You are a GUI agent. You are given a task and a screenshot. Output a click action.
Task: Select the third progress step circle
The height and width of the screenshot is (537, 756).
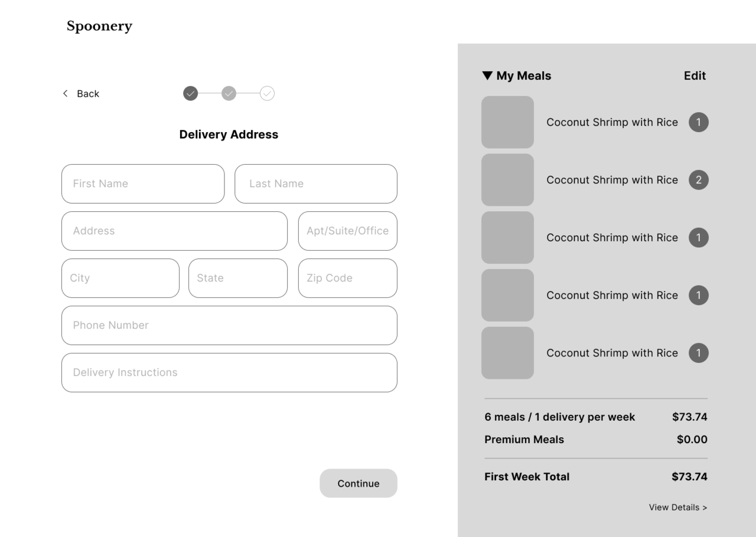[x=267, y=94]
